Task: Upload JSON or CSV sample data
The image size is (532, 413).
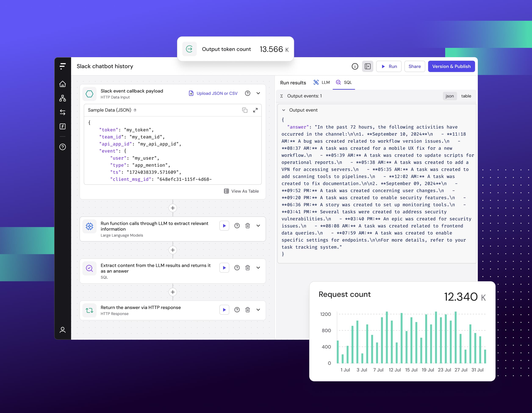Action: pyautogui.click(x=213, y=93)
